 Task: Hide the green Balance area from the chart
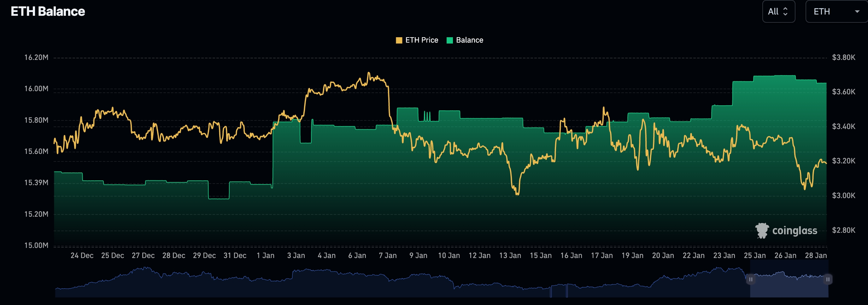coord(469,40)
